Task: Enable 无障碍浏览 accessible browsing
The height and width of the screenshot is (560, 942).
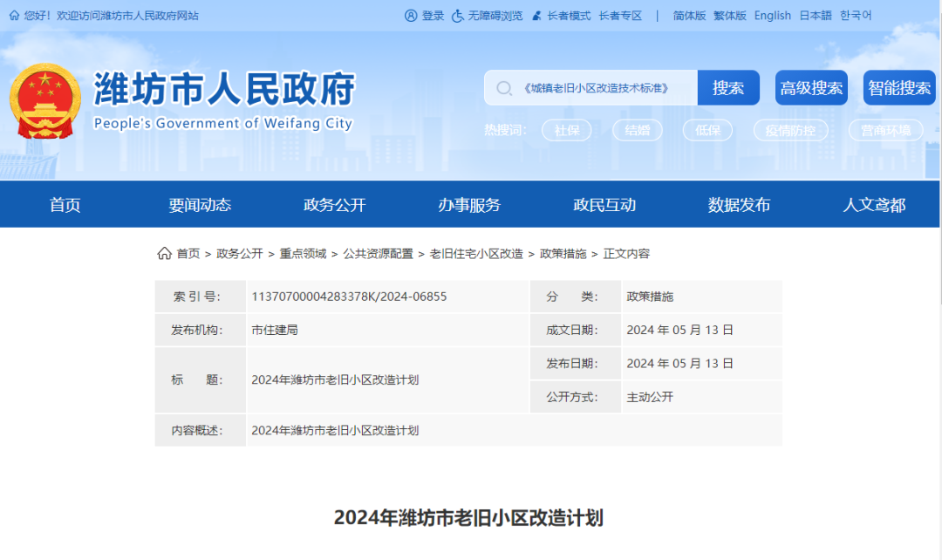Action: pos(495,16)
